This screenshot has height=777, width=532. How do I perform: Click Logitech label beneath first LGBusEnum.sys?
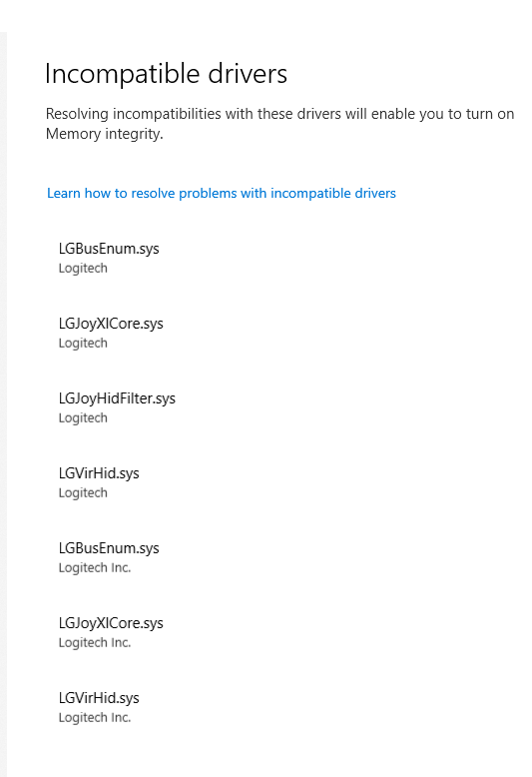click(x=83, y=268)
